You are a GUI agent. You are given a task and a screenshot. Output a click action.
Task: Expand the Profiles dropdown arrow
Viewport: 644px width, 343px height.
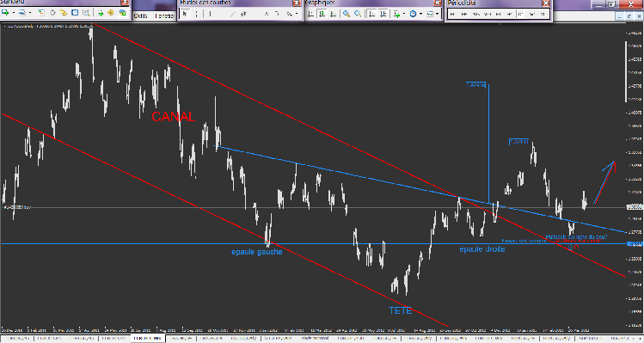point(30,13)
